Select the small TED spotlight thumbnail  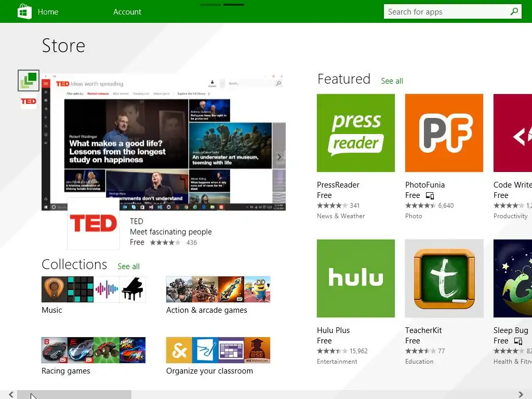(29, 101)
